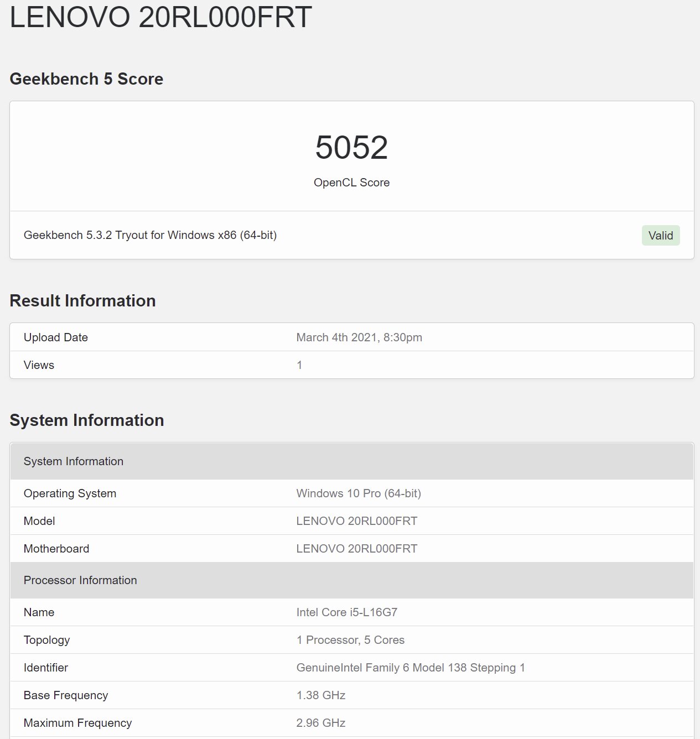Screen dimensions: 700x739
Task: Select GenuineIntel Family 6 Model 138 value
Action: click(411, 668)
